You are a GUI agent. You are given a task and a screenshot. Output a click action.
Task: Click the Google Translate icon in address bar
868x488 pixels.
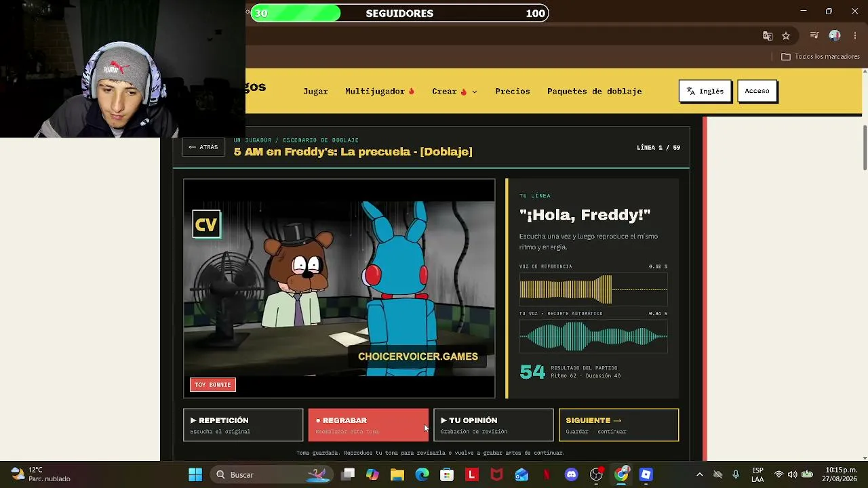(768, 36)
